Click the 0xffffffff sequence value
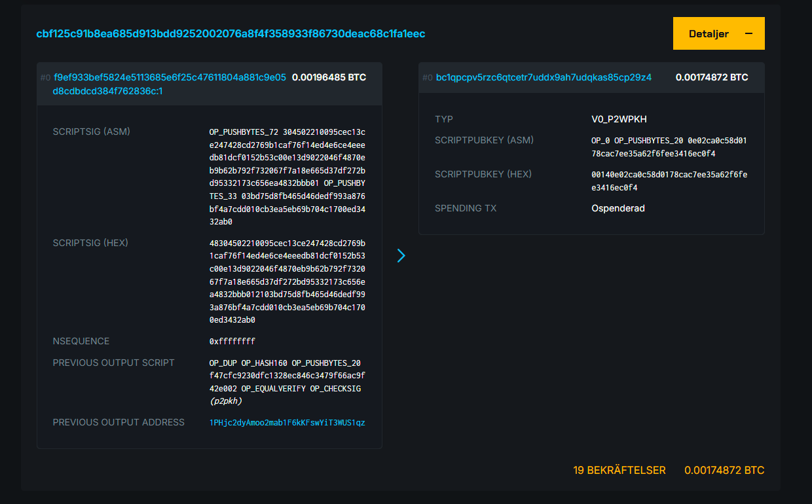Screen dimensions: 812x504 pyautogui.click(x=232, y=341)
